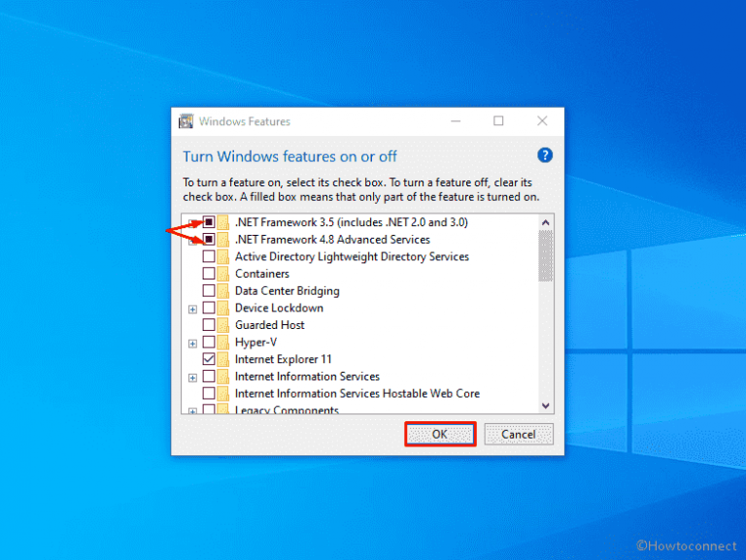
Task: Click the blue help question mark icon
Action: point(545,155)
